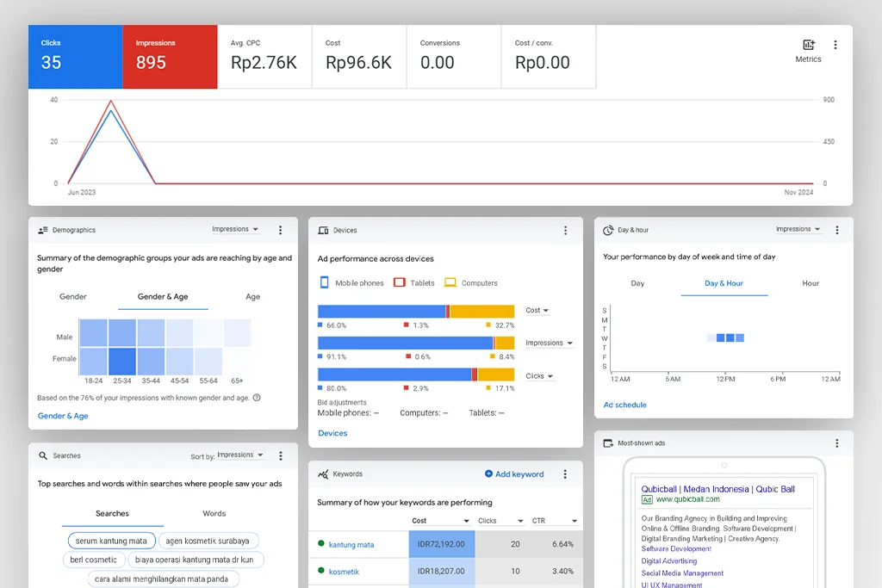Open Searches card three-dot menu

(280, 455)
